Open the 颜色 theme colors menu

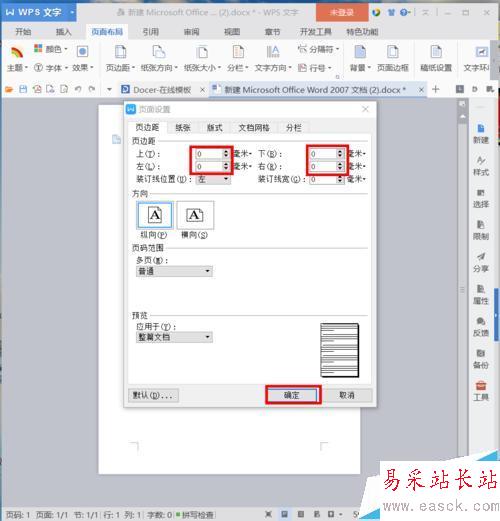(x=51, y=49)
